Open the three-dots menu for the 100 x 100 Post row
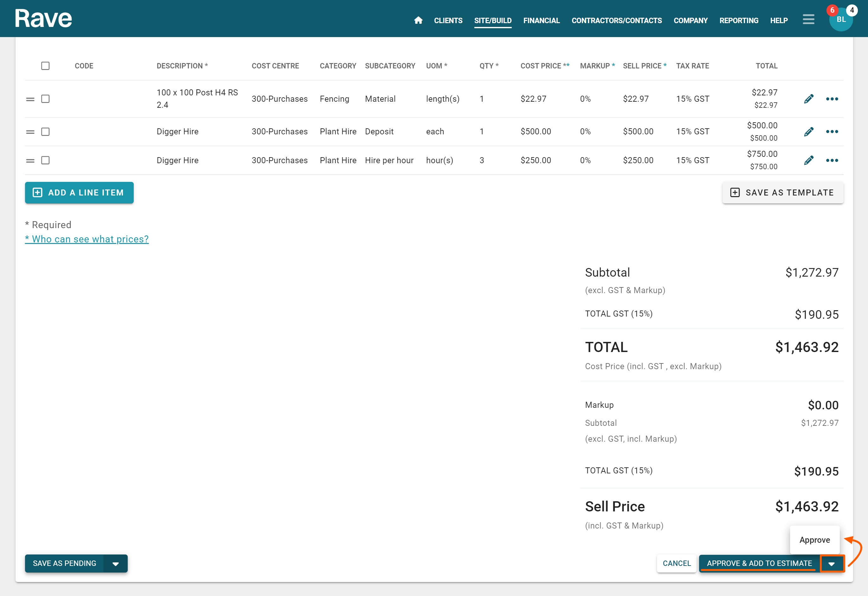Screen dimensions: 868x596 point(832,99)
